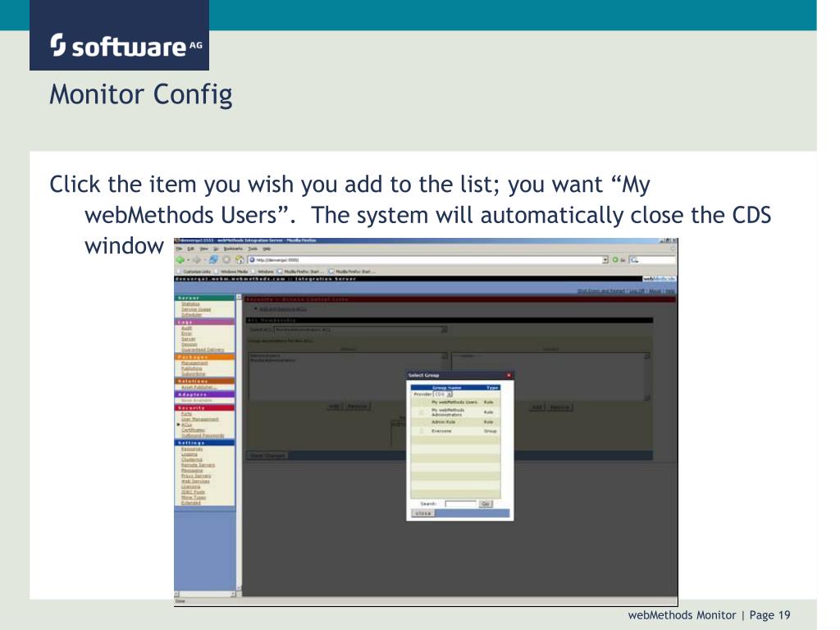Image resolution: width=840 pixels, height=630 pixels.
Task: Click the green Go icon beside address bar
Action: (x=615, y=260)
